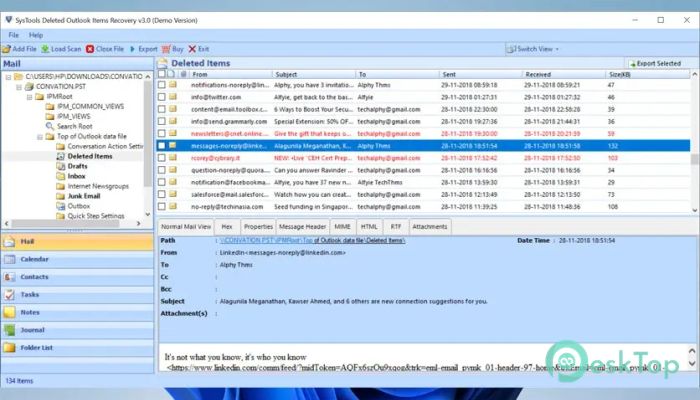The height and width of the screenshot is (400, 700).
Task: Click the Drafts folder icon in tree
Action: tap(61, 166)
